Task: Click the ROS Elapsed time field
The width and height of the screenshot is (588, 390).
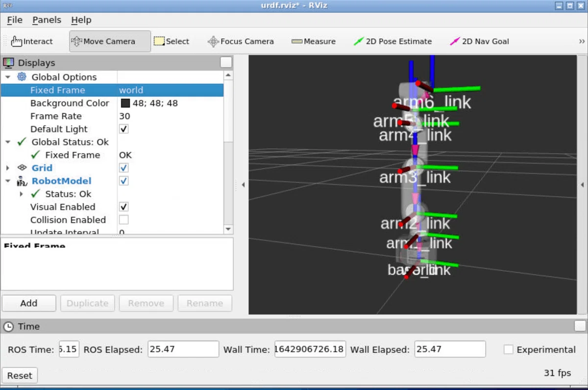Action: click(183, 349)
